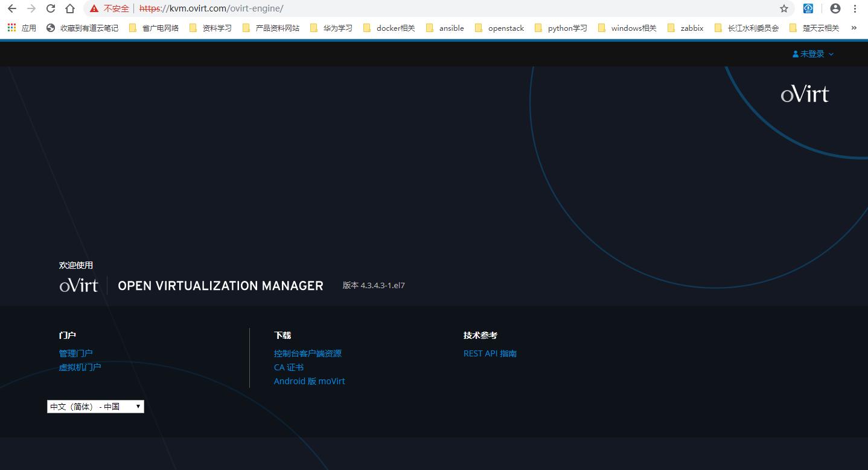
Task: Open the 省广电网络 bookmark folder
Action: tap(154, 28)
